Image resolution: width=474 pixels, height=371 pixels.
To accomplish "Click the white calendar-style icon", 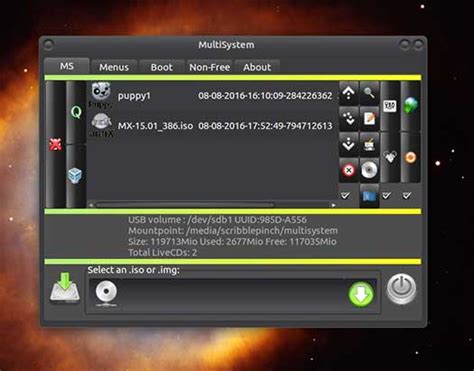I will [x=390, y=106].
